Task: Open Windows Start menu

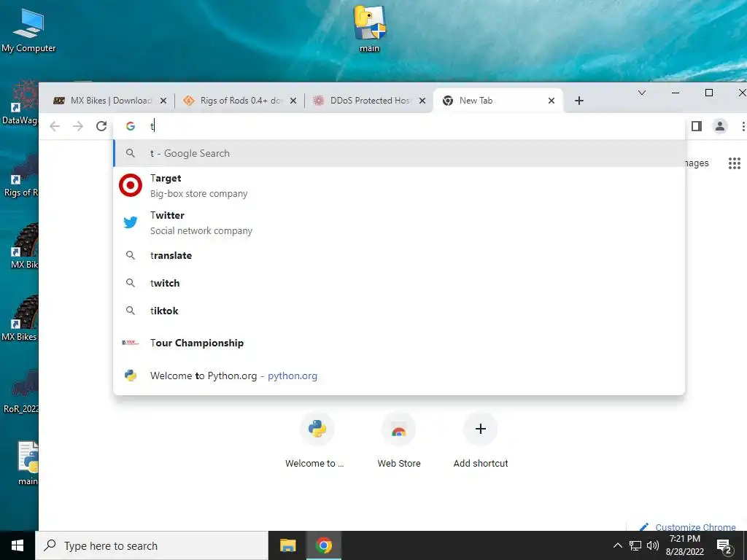Action: (18, 545)
